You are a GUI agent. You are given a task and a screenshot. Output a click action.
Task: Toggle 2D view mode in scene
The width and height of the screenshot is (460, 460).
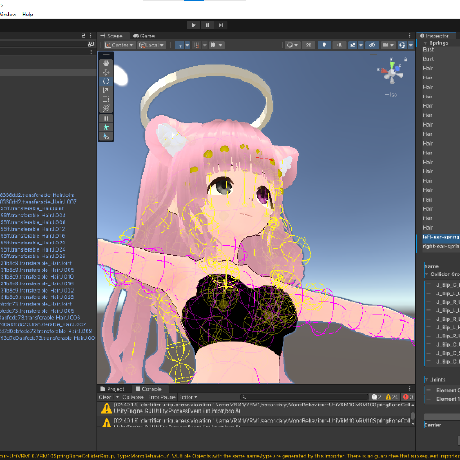pyautogui.click(x=309, y=45)
